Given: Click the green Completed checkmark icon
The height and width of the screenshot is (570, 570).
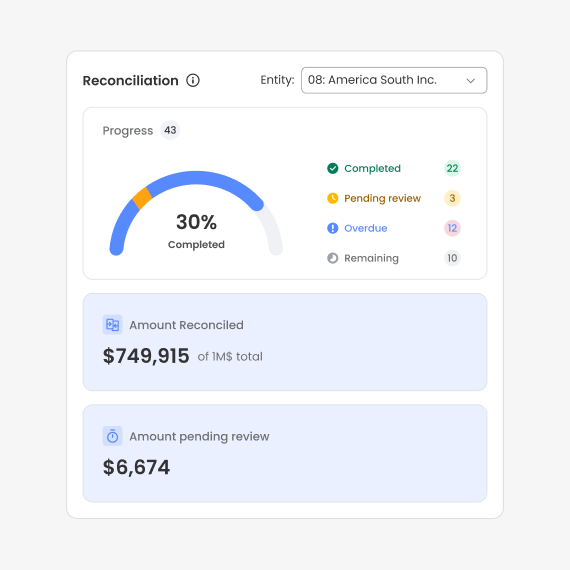Looking at the screenshot, I should 332,168.
